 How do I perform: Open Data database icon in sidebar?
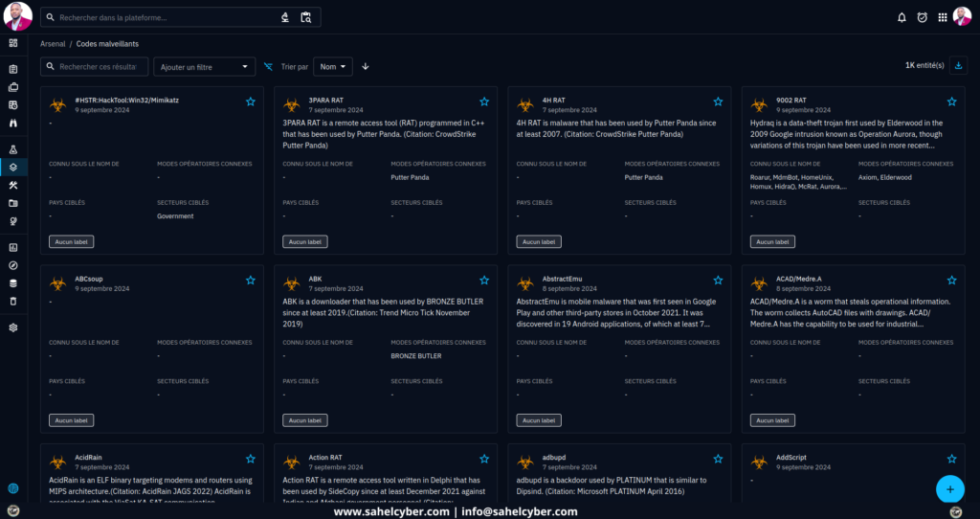13,283
